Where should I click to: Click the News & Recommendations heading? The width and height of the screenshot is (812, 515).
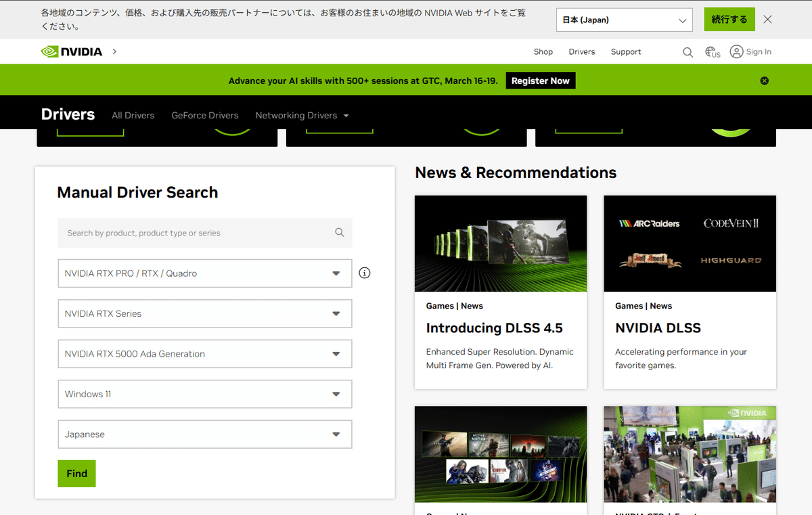point(516,173)
